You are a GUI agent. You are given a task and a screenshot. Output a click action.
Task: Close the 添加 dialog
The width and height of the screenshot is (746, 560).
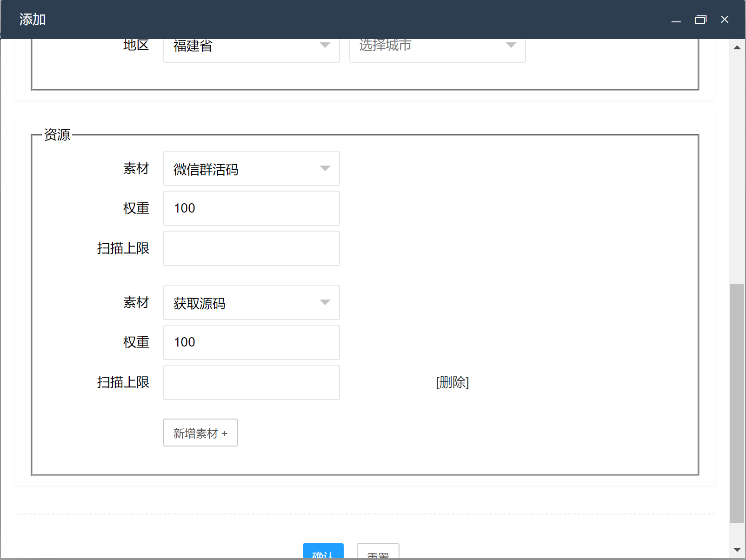pyautogui.click(x=725, y=20)
